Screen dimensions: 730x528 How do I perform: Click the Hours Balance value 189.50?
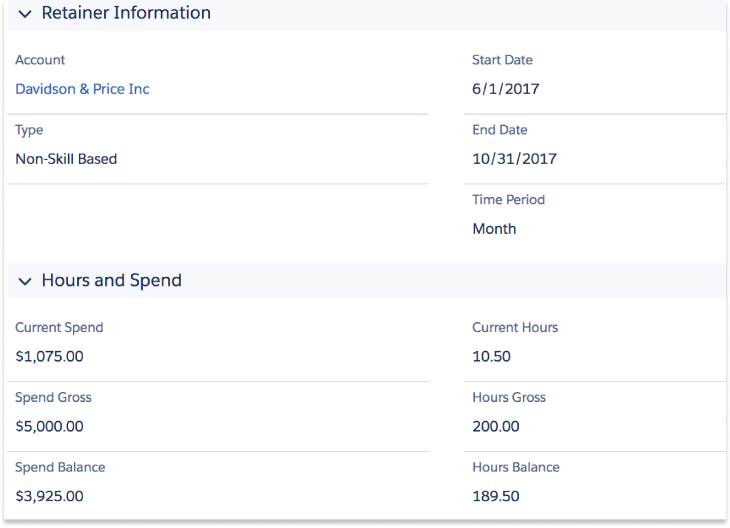click(495, 496)
